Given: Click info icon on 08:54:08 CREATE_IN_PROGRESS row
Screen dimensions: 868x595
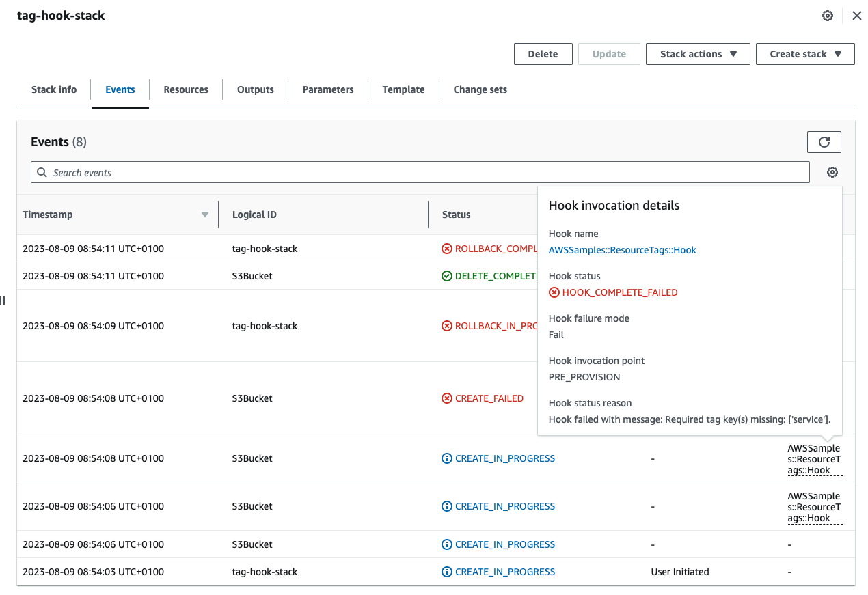Looking at the screenshot, I should (x=447, y=458).
